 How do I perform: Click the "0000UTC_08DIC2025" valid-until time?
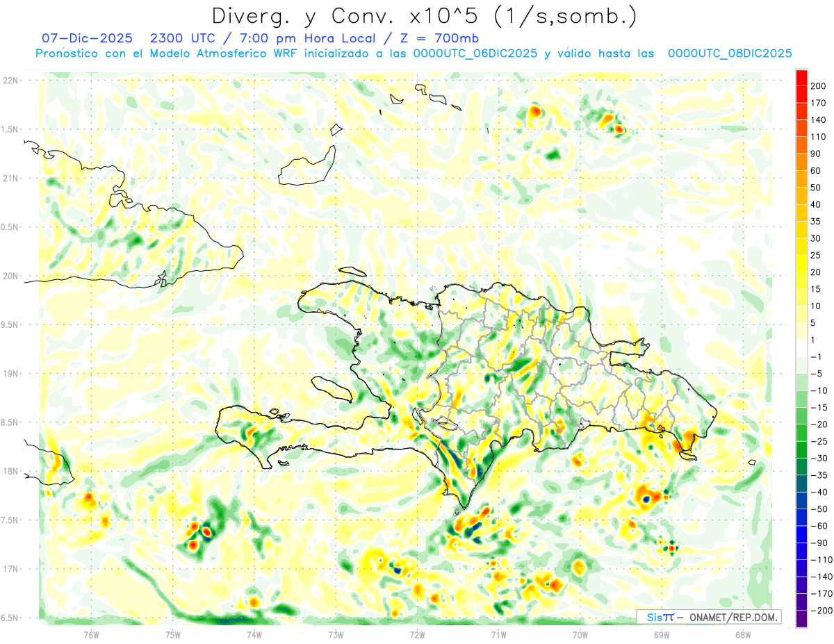pos(730,53)
